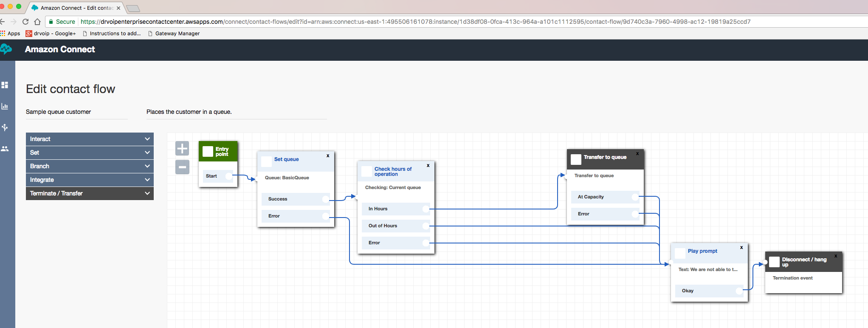Viewport: 868px width, 328px height.
Task: Open the Set queue block title link
Action: pyautogui.click(x=286, y=159)
